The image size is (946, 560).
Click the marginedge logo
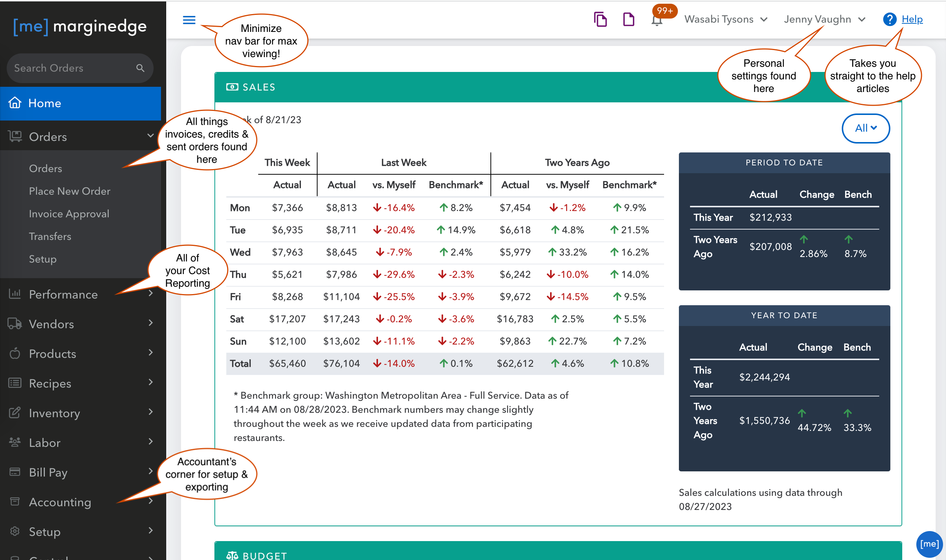pos(80,26)
